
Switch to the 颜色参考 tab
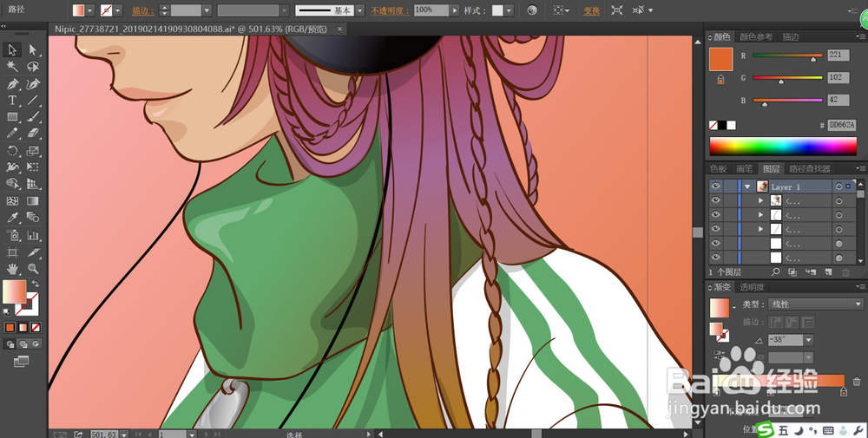click(756, 36)
